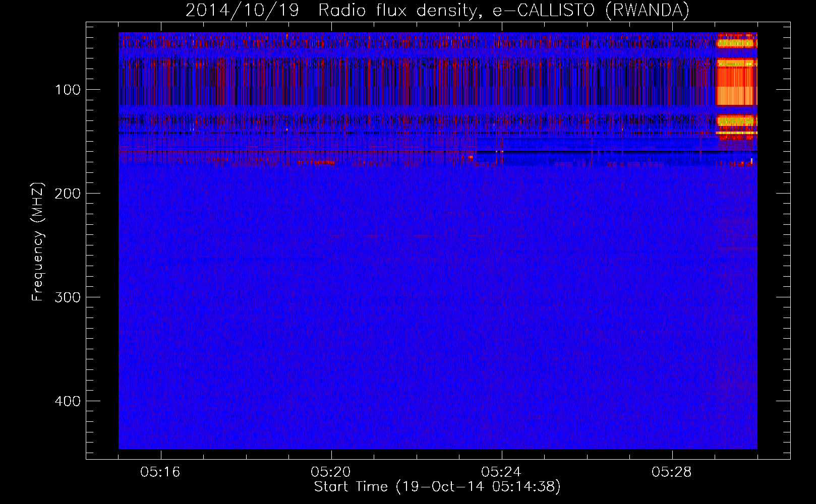
Task: Click the 05:28 time tick label
Action: click(x=672, y=472)
